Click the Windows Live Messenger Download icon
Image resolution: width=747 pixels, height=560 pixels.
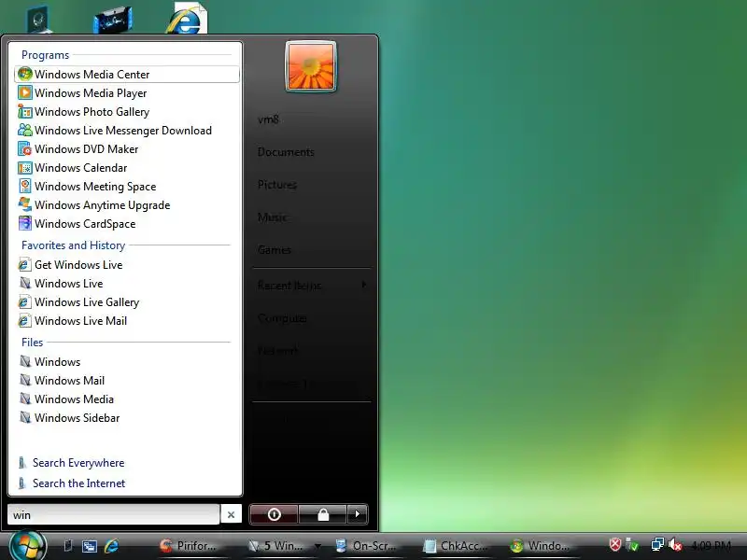(25, 130)
